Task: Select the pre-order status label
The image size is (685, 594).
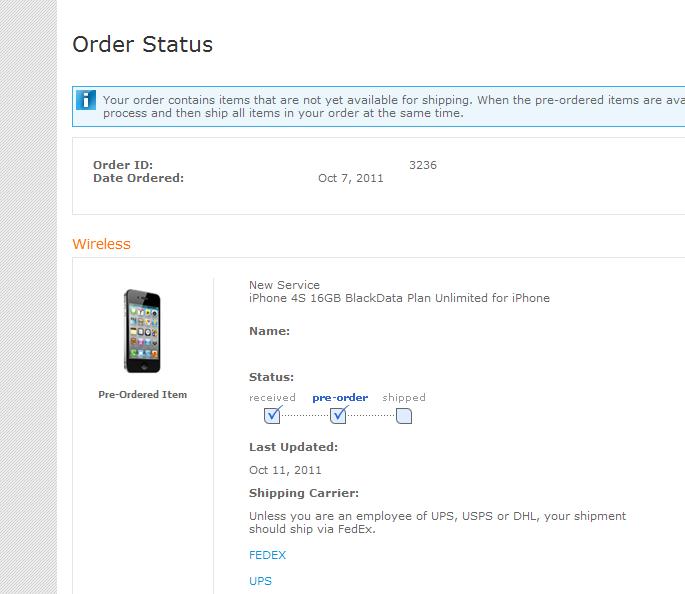Action: click(x=340, y=397)
